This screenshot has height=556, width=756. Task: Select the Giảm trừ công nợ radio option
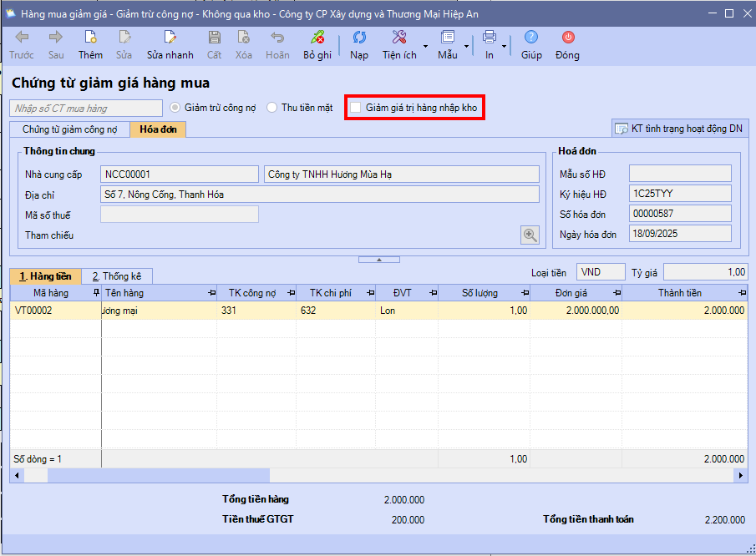click(x=175, y=108)
